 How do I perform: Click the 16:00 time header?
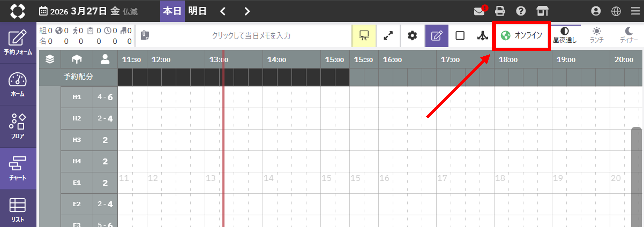click(392, 60)
